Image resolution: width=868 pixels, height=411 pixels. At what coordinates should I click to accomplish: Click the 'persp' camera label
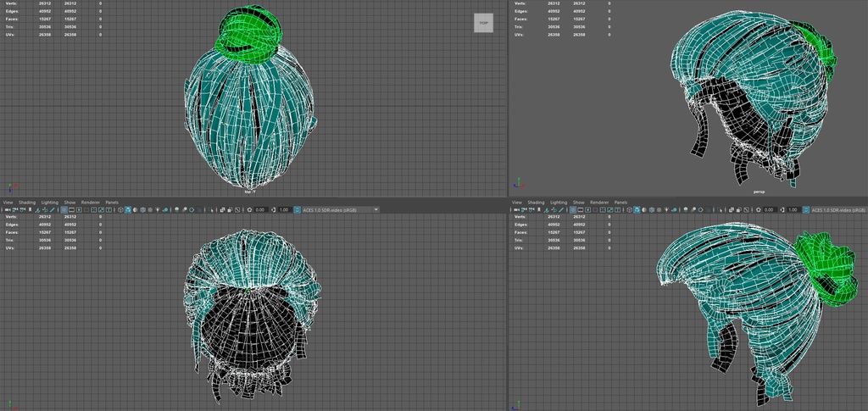pyautogui.click(x=759, y=192)
